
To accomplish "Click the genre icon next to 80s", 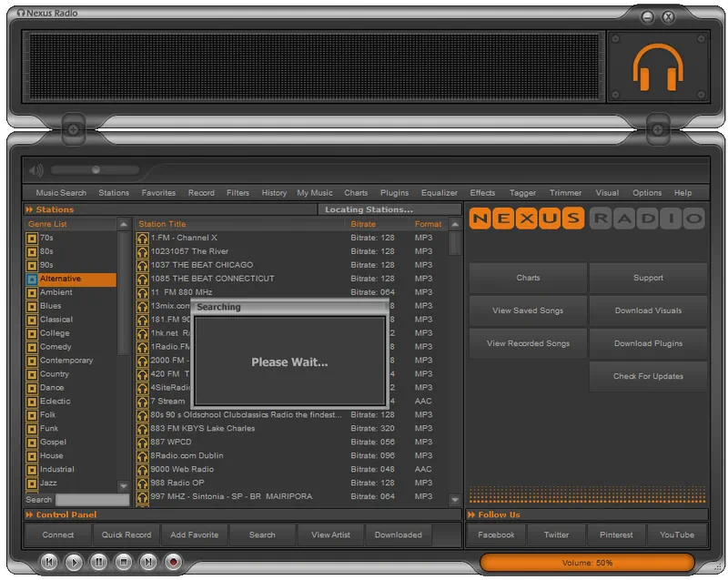I will point(32,251).
